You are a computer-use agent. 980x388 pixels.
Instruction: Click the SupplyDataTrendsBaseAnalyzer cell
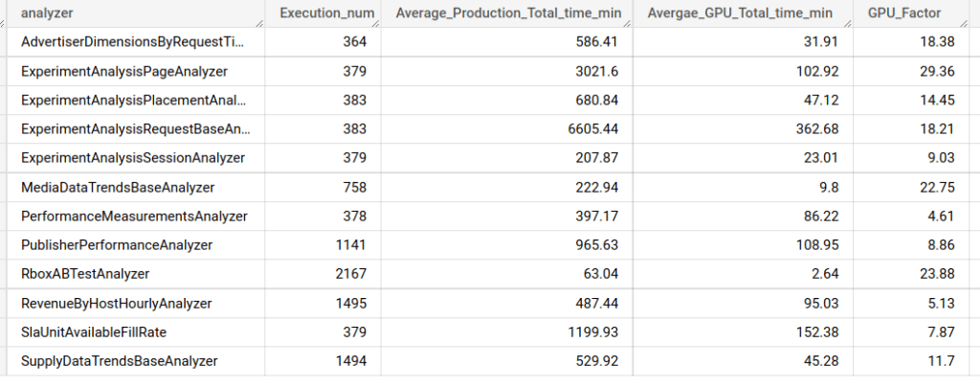tap(119, 361)
